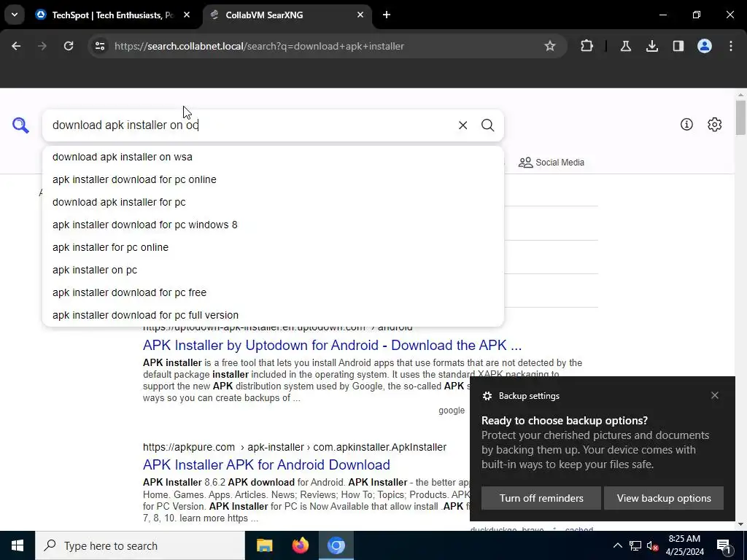Image resolution: width=747 pixels, height=560 pixels.
Task: Toggle the browser side panel
Action: (x=678, y=46)
